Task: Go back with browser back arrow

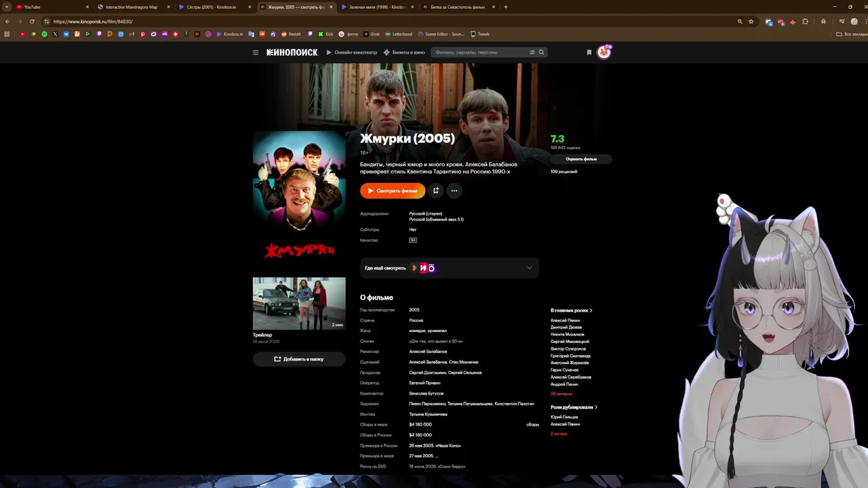Action: click(x=7, y=22)
